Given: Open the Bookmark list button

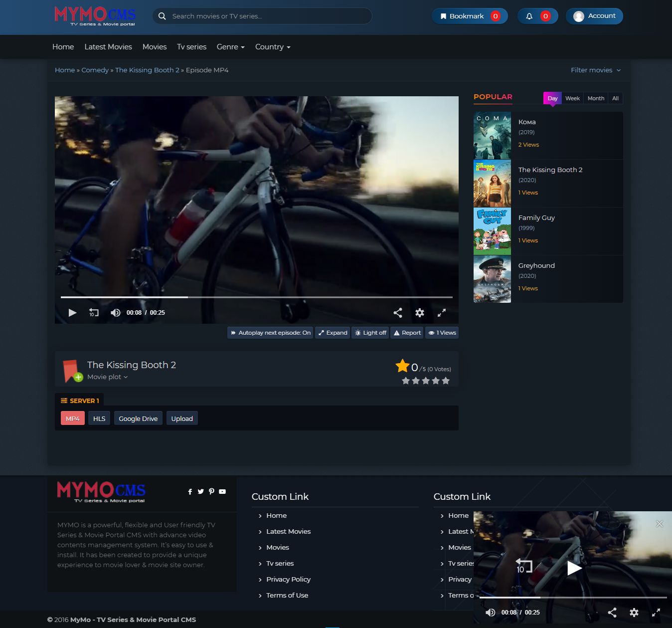Looking at the screenshot, I should tap(470, 16).
